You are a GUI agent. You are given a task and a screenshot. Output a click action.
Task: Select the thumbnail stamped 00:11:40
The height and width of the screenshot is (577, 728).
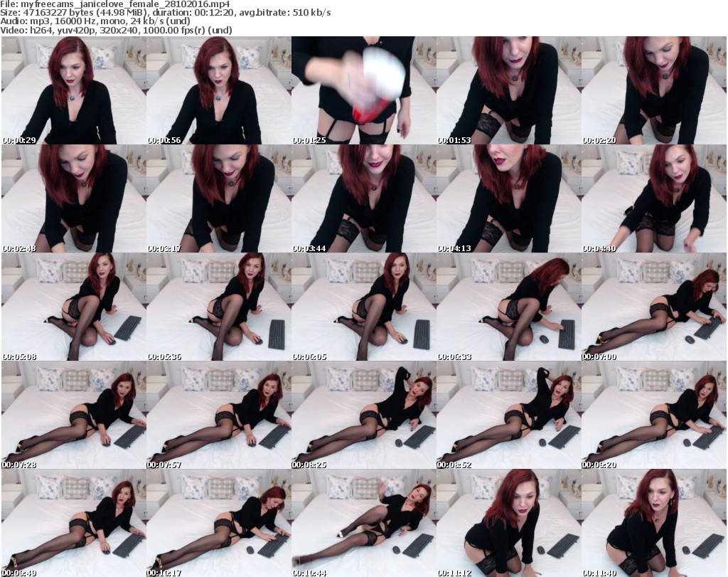click(x=654, y=523)
